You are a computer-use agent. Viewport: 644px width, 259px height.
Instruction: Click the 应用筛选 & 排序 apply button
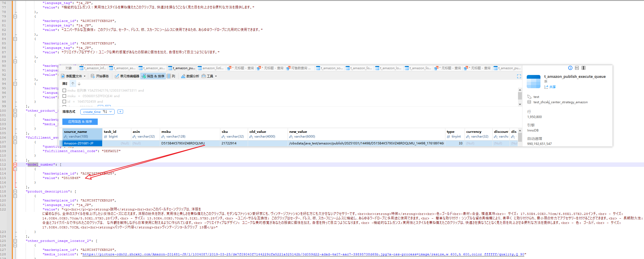coord(80,122)
